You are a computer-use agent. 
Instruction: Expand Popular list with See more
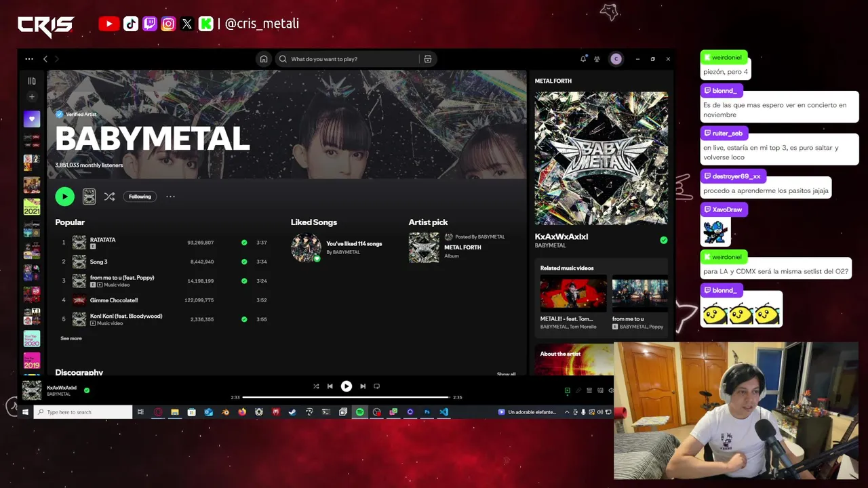(x=71, y=338)
